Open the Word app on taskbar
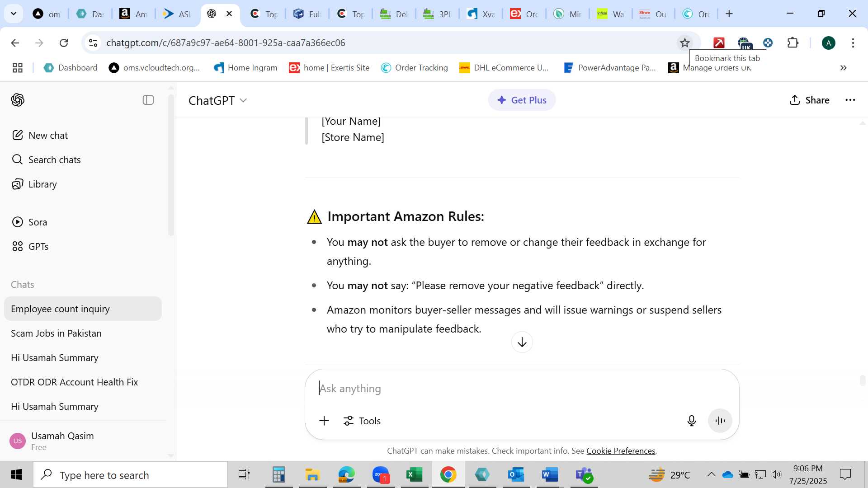The height and width of the screenshot is (488, 868). (x=550, y=475)
